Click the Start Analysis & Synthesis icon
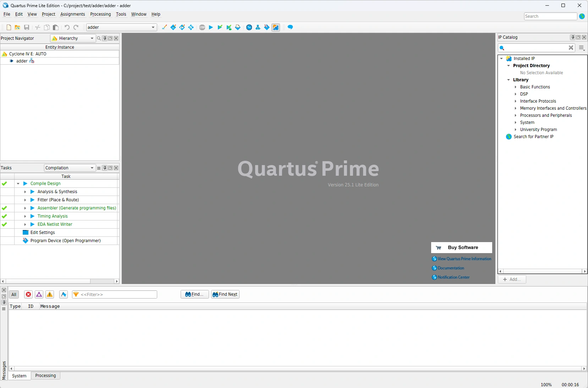This screenshot has height=388, width=588. click(220, 27)
